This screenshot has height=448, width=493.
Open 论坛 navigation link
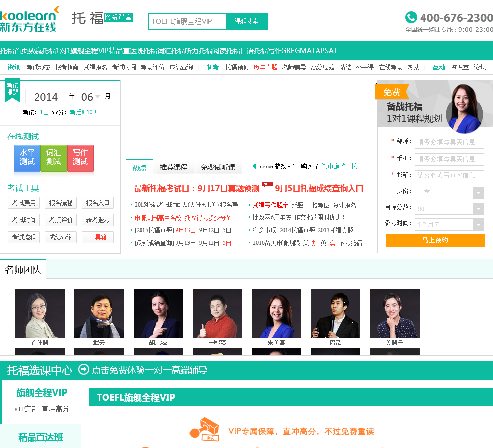click(480, 68)
